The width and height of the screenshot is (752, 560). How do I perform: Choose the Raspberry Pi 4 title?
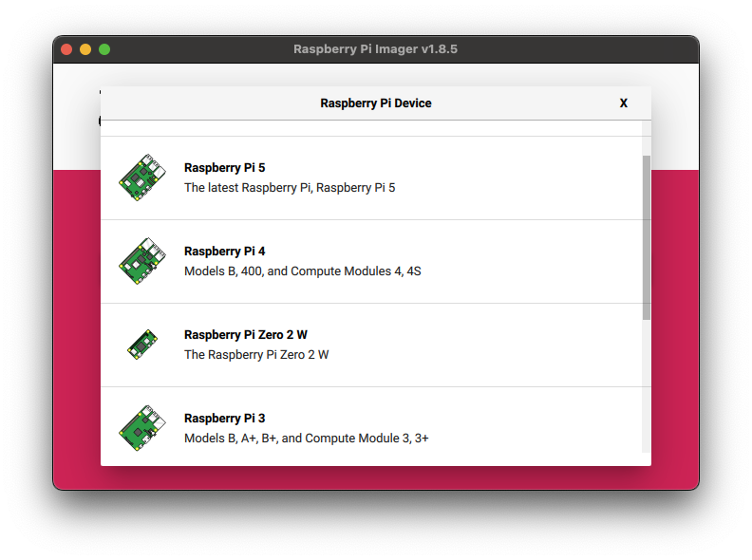point(224,252)
